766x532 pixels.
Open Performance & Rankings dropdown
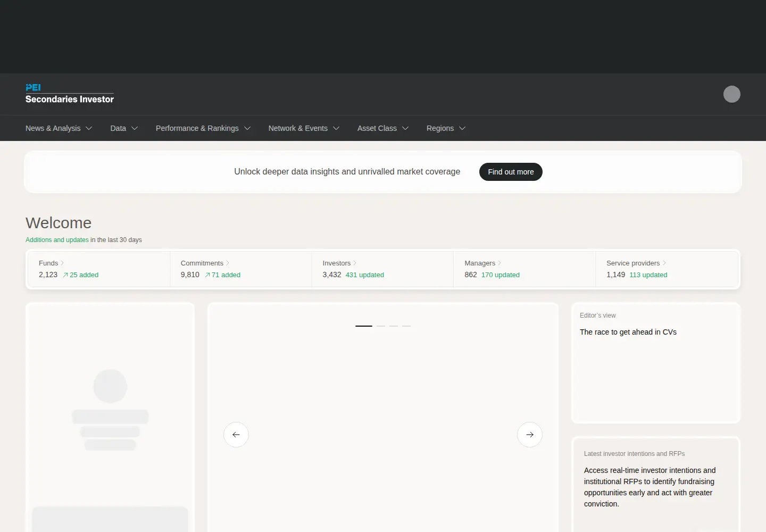[x=203, y=128]
